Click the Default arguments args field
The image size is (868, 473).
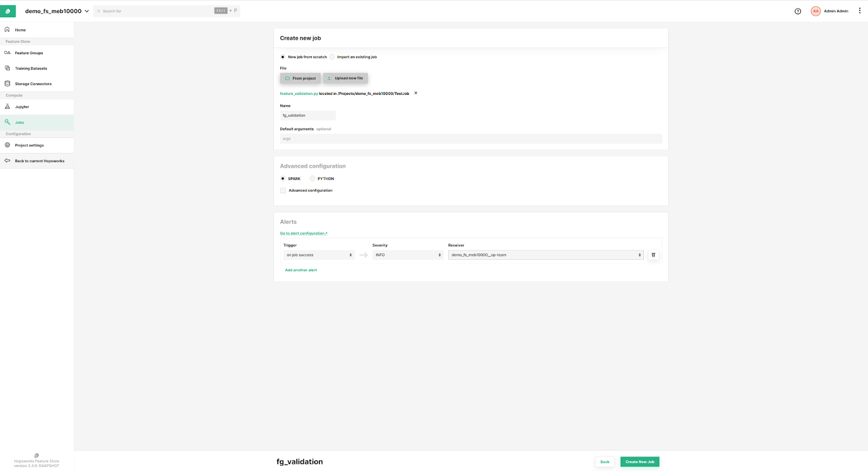click(471, 139)
